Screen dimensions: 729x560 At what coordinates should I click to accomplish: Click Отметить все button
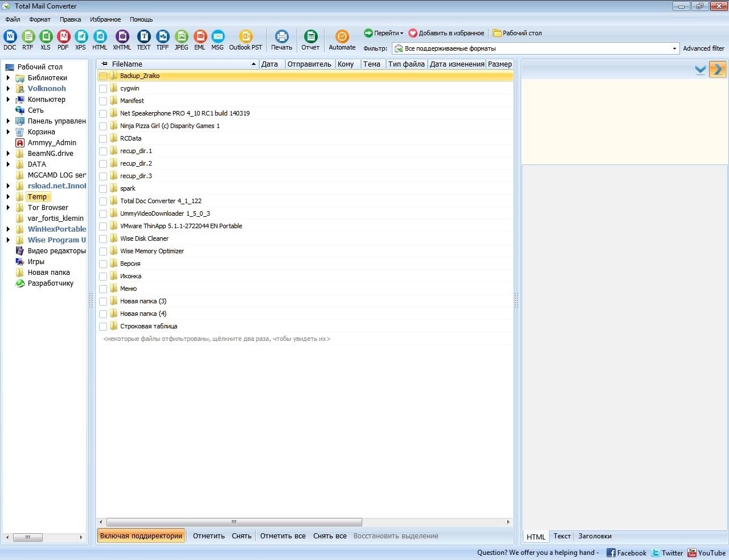click(x=283, y=536)
